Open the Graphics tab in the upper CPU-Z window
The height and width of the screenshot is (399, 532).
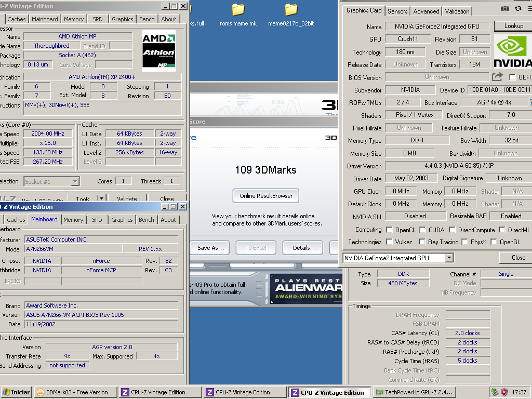coord(123,19)
